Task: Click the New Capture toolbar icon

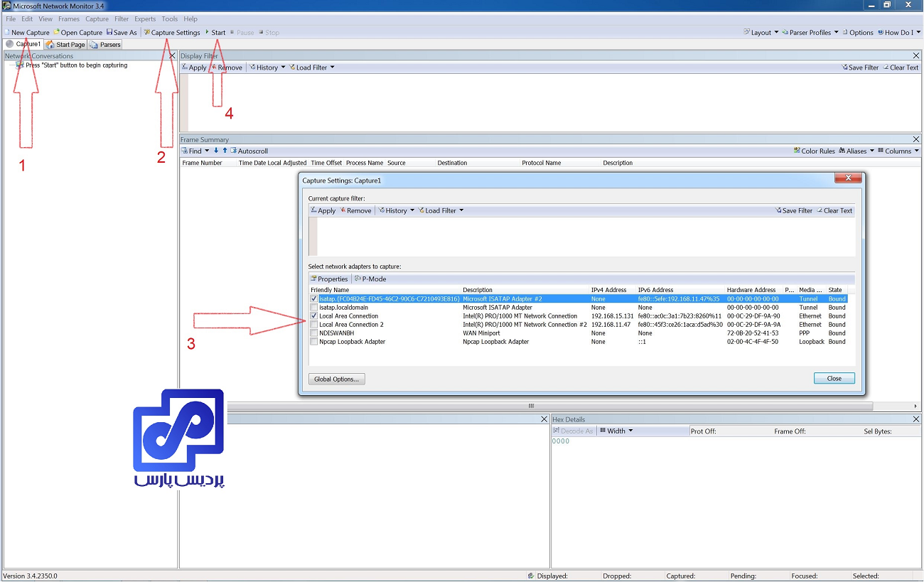Action: (x=27, y=33)
